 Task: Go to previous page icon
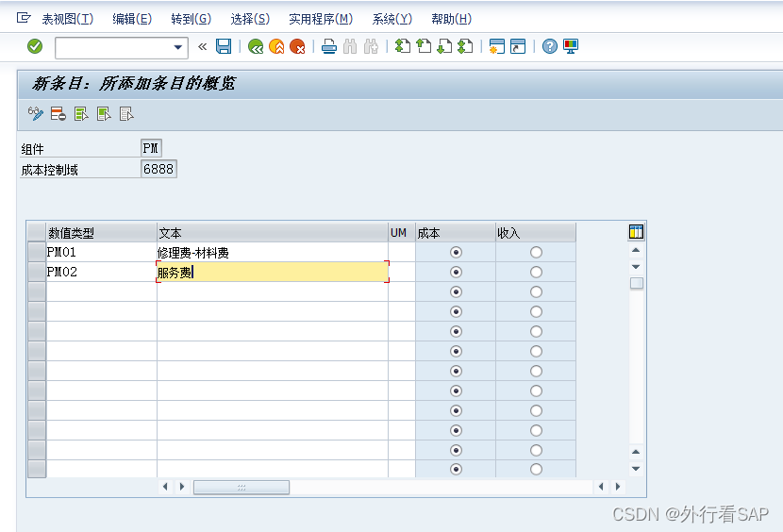tap(424, 47)
